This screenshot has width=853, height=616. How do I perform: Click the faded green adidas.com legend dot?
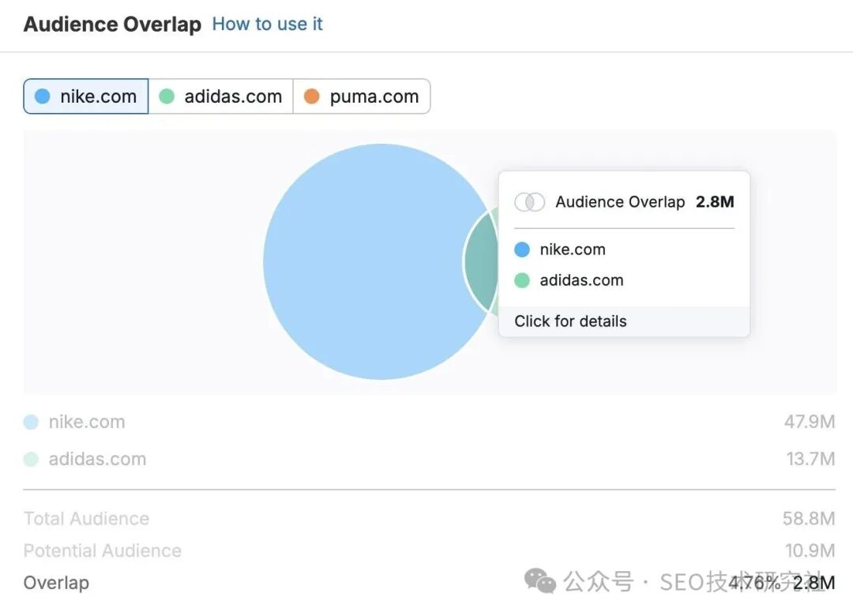click(x=31, y=460)
